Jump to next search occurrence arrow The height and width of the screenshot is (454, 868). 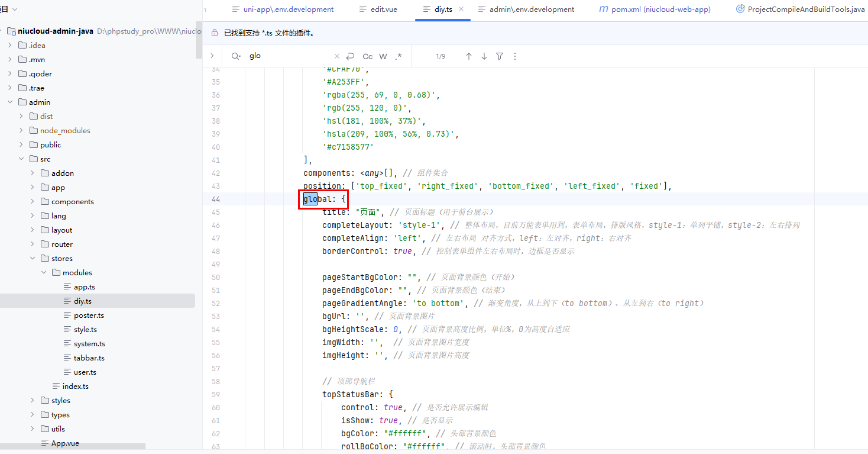(x=484, y=56)
